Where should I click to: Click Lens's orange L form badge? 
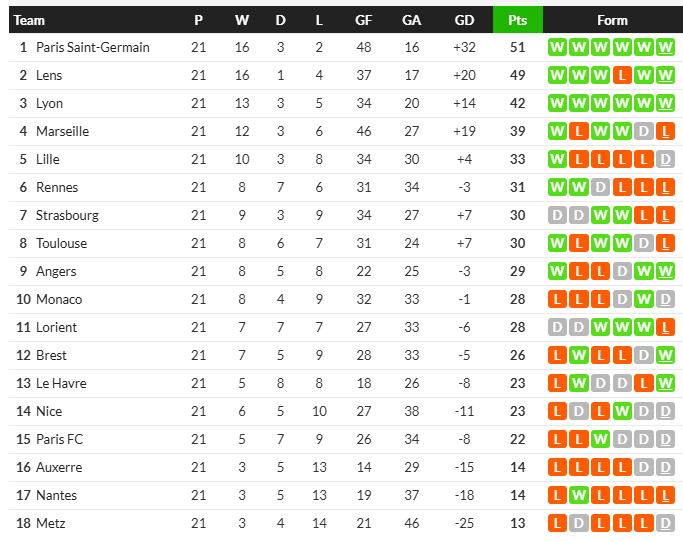point(622,75)
